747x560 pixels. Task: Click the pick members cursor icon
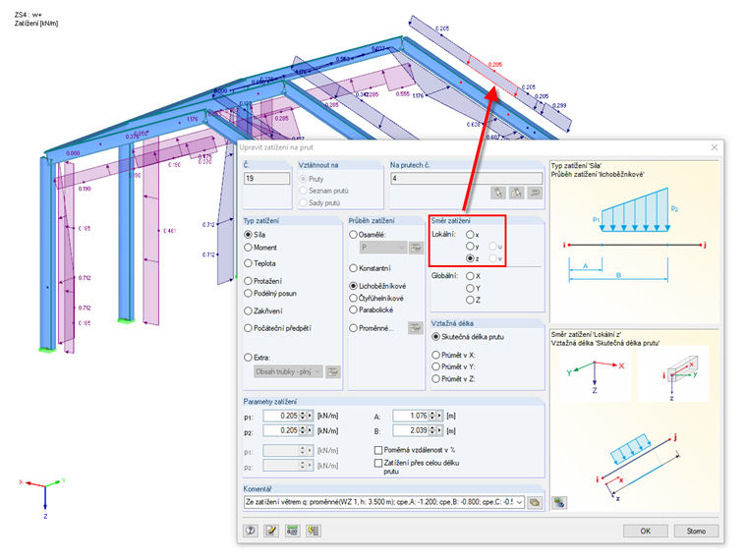(x=498, y=193)
